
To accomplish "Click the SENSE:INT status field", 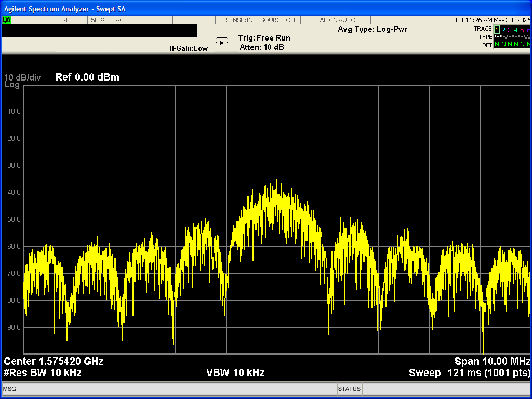I will tap(241, 20).
